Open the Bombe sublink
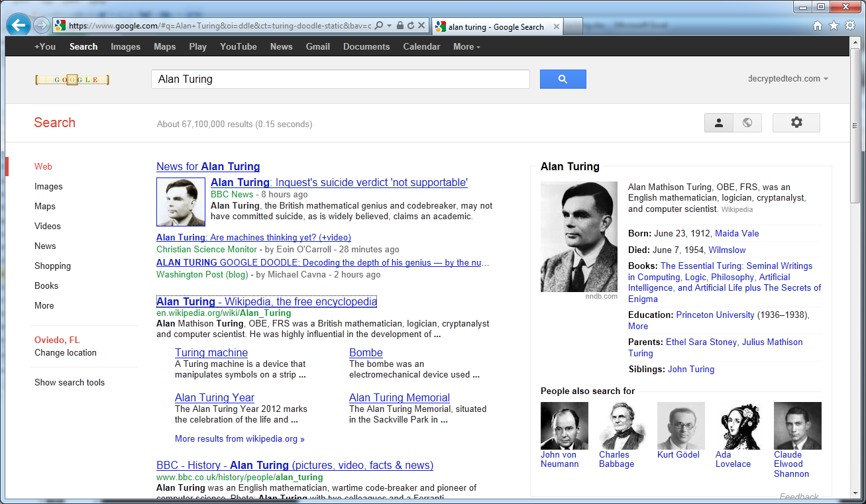This screenshot has width=866, height=504. [x=366, y=353]
